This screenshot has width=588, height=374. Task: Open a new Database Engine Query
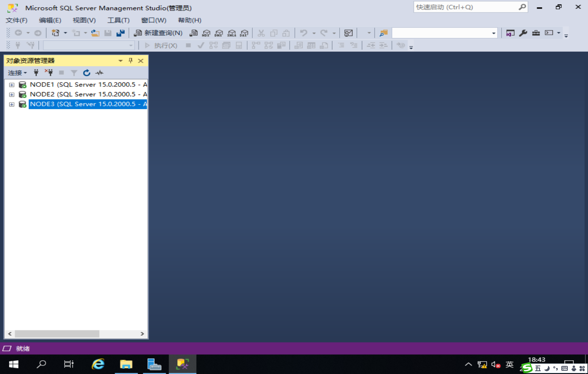point(193,33)
